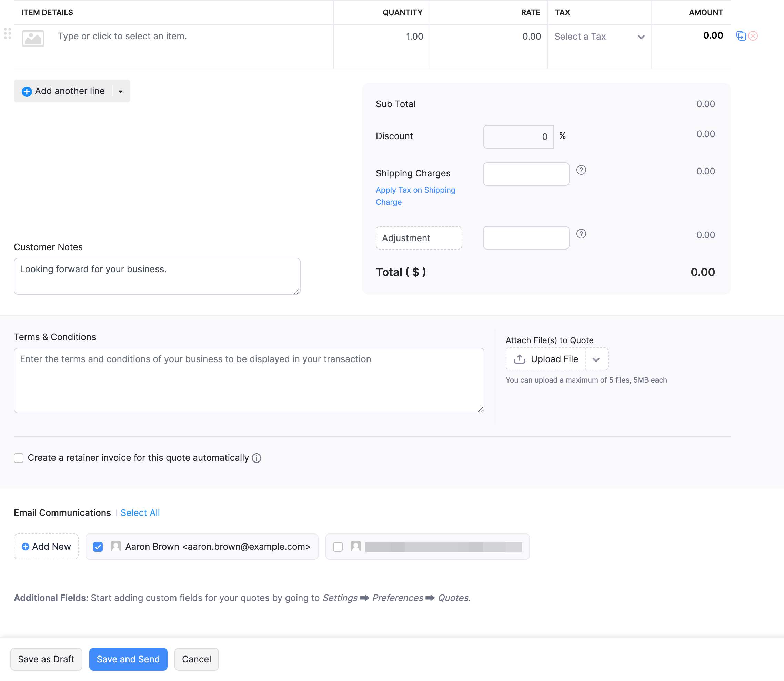Viewport: 784px width, 681px height.
Task: Click the clone line item icon
Action: (x=741, y=36)
